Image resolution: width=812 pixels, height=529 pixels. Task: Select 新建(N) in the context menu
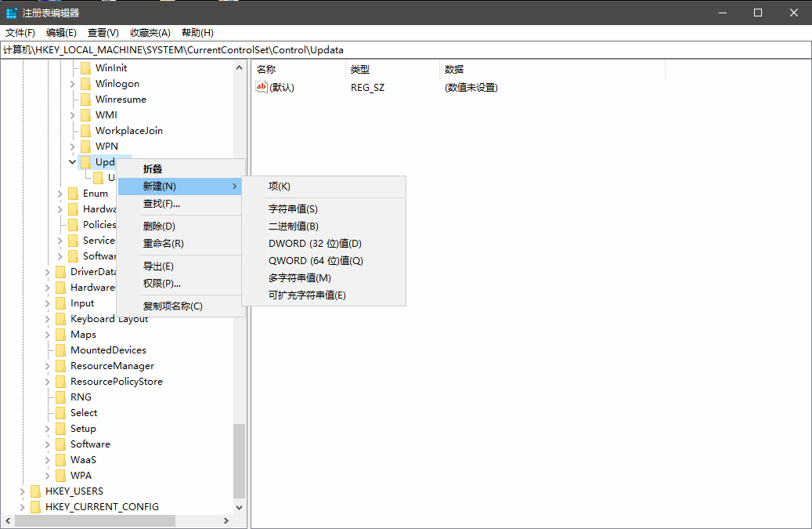coord(179,186)
